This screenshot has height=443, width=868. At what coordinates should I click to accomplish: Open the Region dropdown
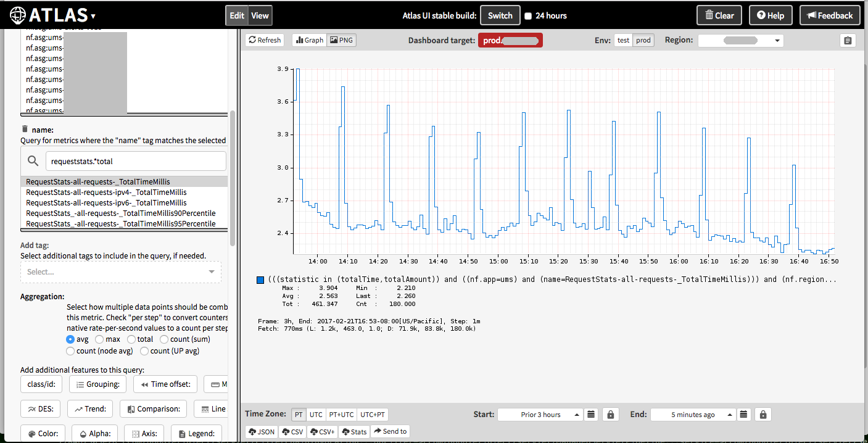[x=740, y=41]
